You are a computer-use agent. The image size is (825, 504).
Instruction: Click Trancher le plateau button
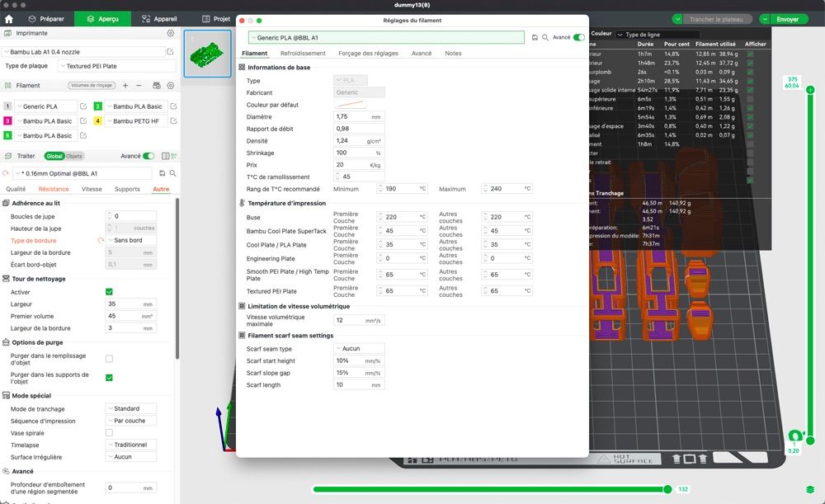coord(716,20)
